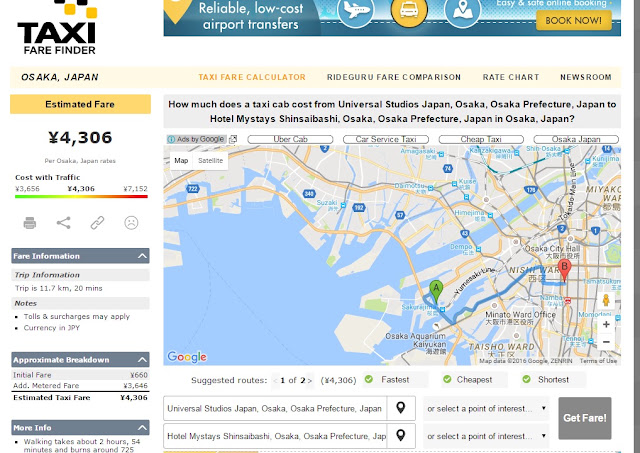Click location pin beside Universal Studios field
640x453 pixels.
(401, 408)
